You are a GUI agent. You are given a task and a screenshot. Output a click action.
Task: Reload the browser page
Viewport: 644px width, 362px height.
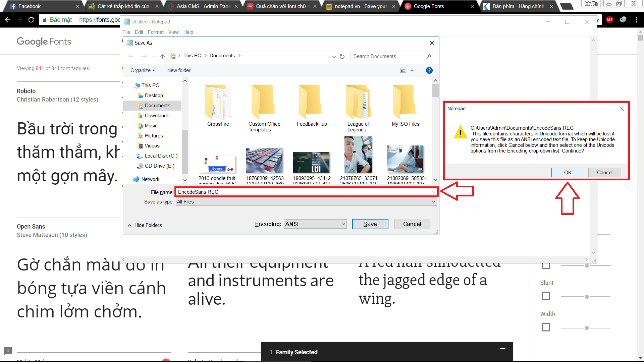pyautogui.click(x=31, y=20)
